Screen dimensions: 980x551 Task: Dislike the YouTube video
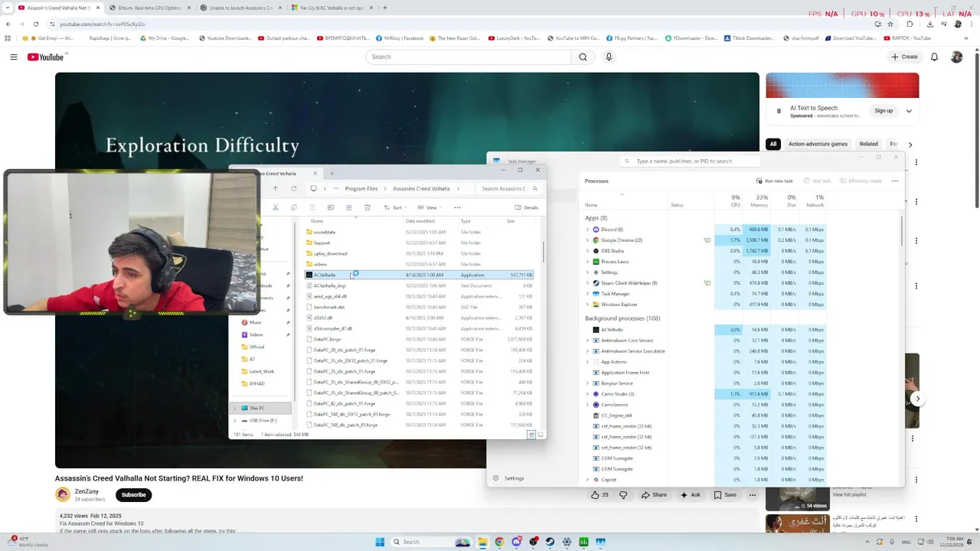click(623, 495)
